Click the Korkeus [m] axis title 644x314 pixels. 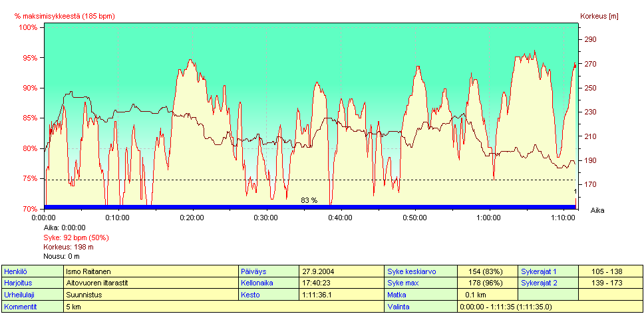point(599,16)
